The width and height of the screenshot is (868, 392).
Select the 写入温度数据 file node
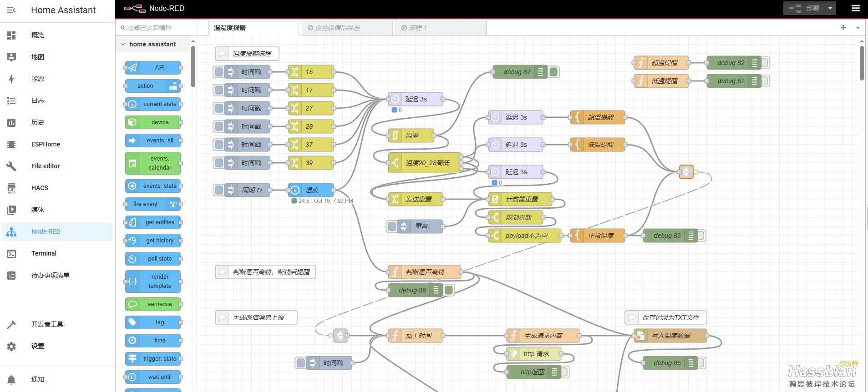[x=670, y=336]
